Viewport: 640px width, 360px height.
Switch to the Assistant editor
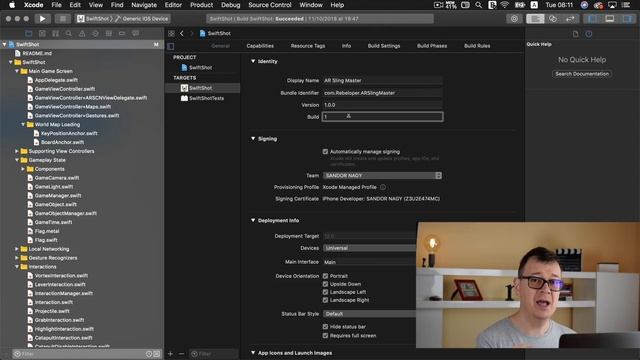tap(553, 19)
